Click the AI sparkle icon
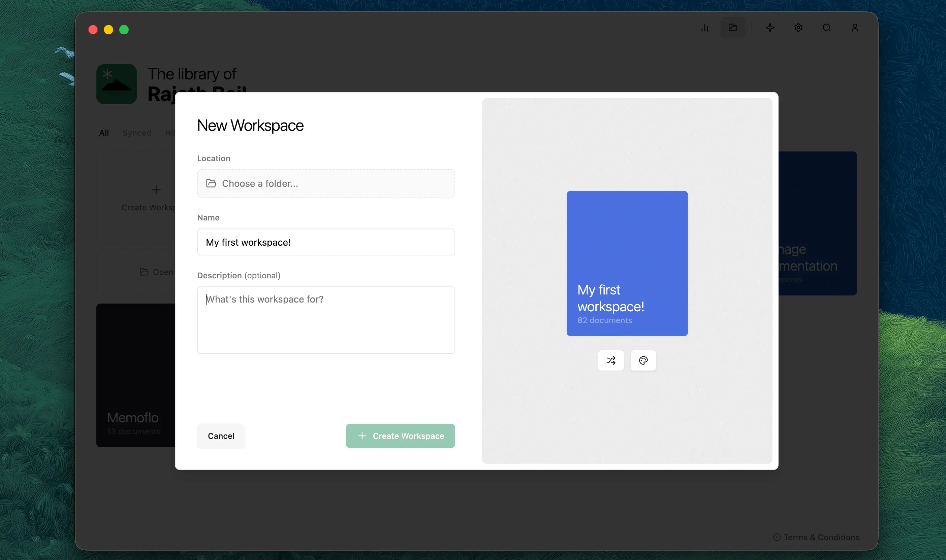This screenshot has height=560, width=946. click(770, 28)
